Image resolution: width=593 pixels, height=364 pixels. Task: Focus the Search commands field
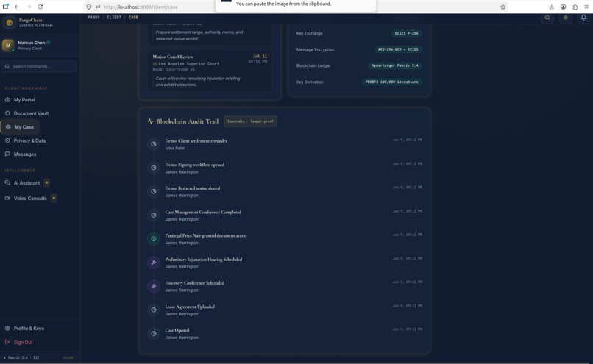coord(38,66)
